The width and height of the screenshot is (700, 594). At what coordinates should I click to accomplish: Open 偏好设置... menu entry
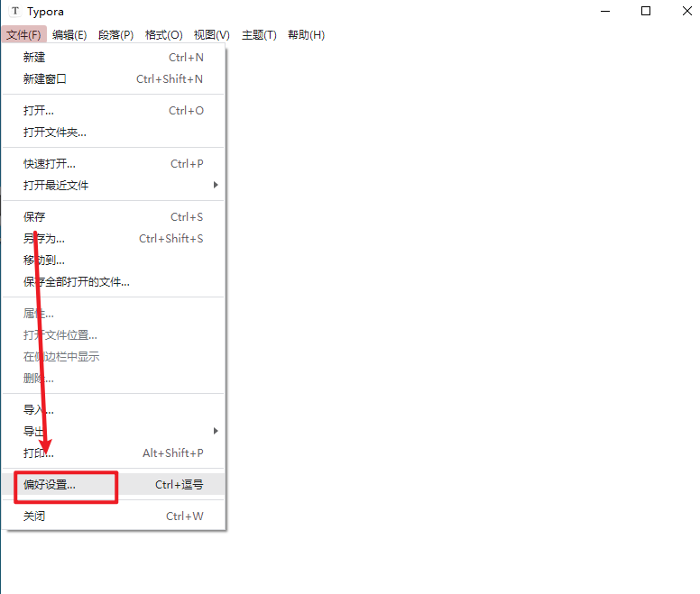[51, 485]
